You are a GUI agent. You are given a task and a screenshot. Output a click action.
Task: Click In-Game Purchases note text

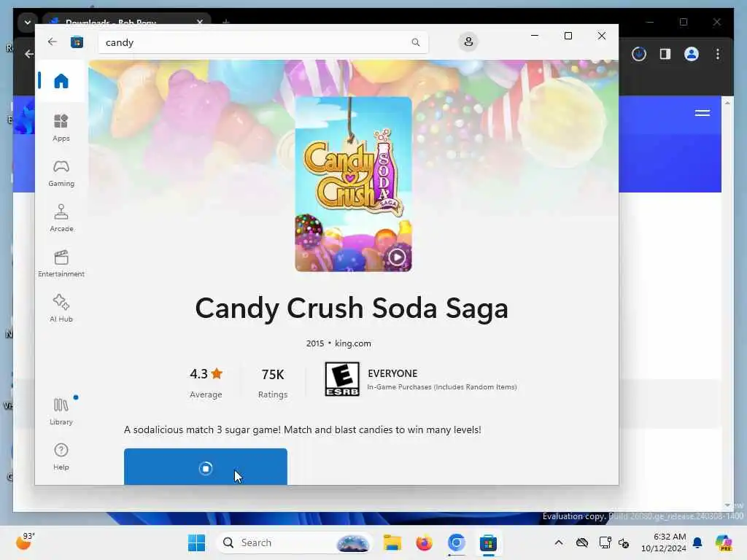coord(441,387)
